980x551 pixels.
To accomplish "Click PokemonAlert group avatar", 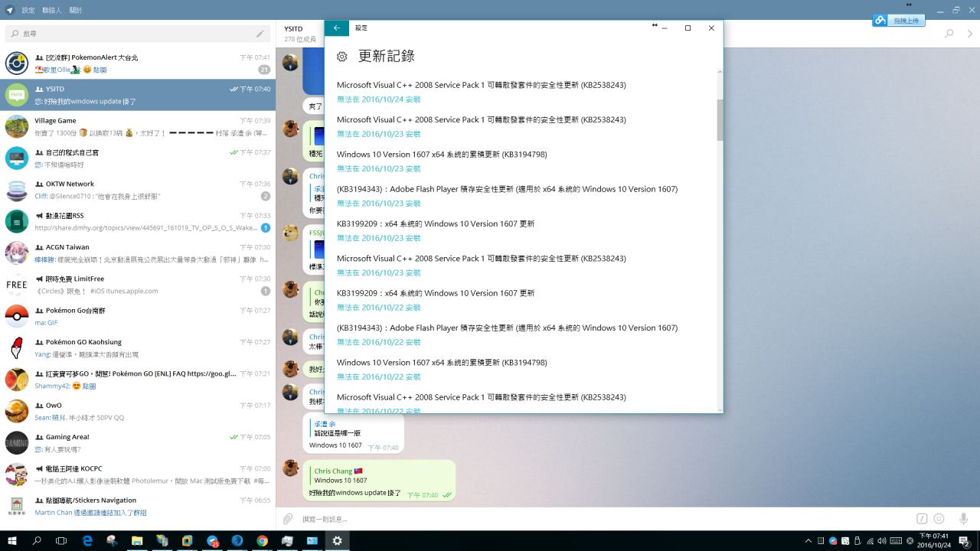I will point(17,63).
